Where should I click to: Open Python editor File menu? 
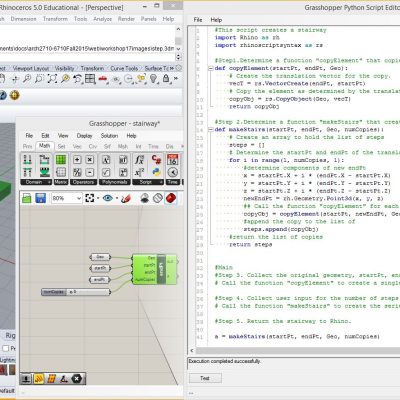(x=198, y=20)
